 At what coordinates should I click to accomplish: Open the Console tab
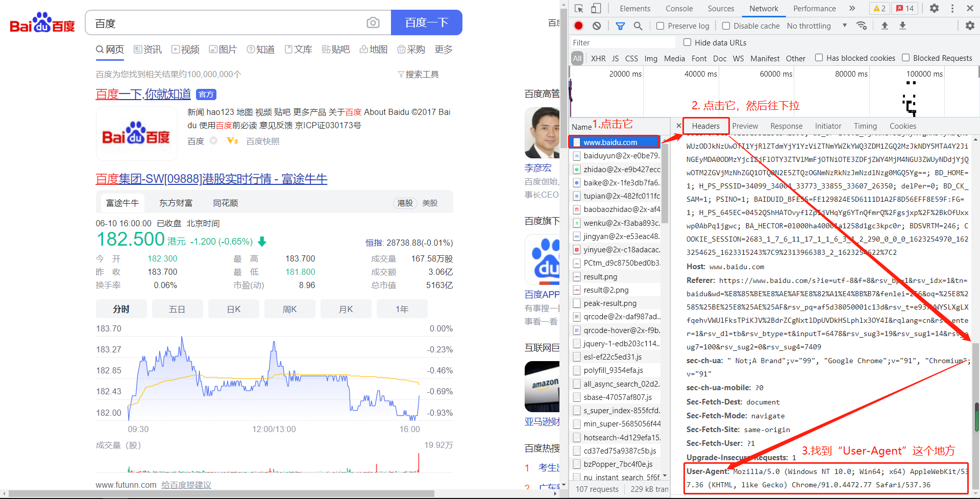tap(679, 9)
